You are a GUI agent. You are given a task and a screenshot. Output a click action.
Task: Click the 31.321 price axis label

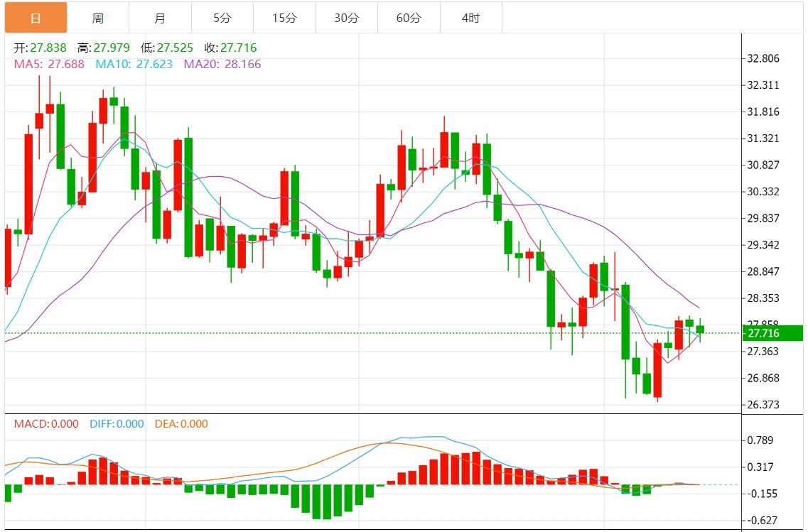click(763, 139)
